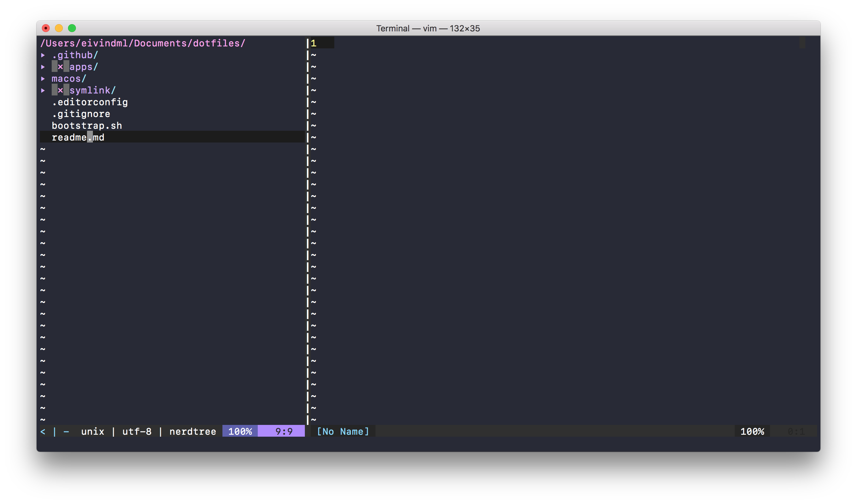This screenshot has height=504, width=857.
Task: Click the root path /Users/eivindml/Documents/dotfiles/
Action: click(x=143, y=43)
